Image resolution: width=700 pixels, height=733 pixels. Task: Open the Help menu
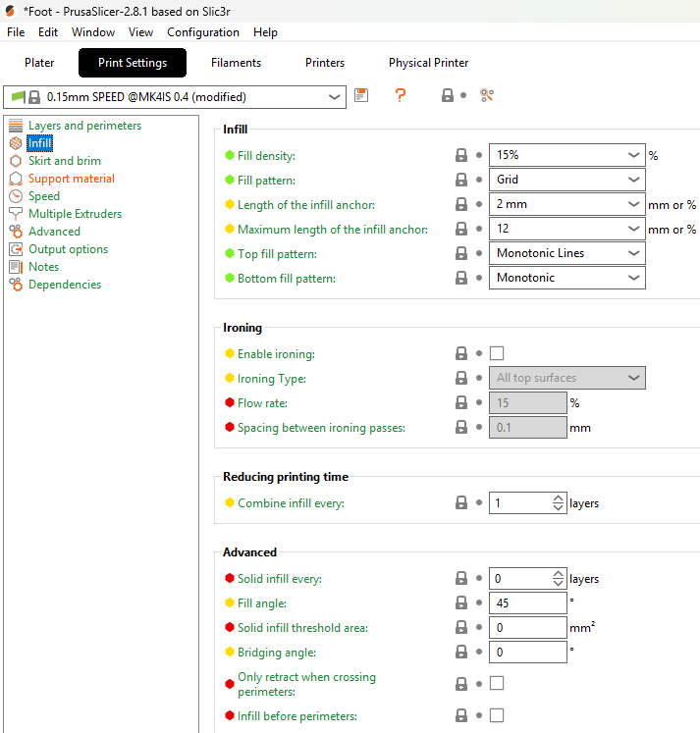[265, 32]
